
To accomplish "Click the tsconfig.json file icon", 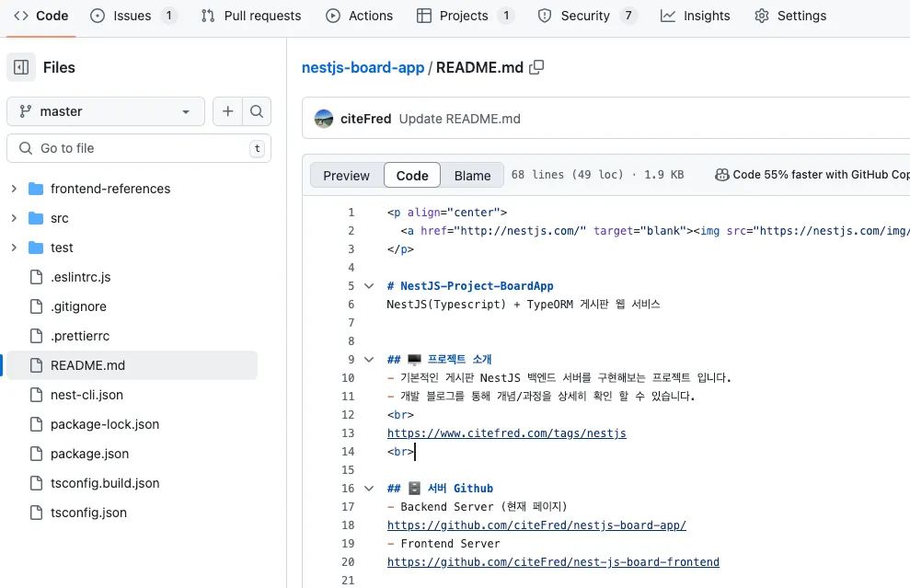I will pos(36,513).
